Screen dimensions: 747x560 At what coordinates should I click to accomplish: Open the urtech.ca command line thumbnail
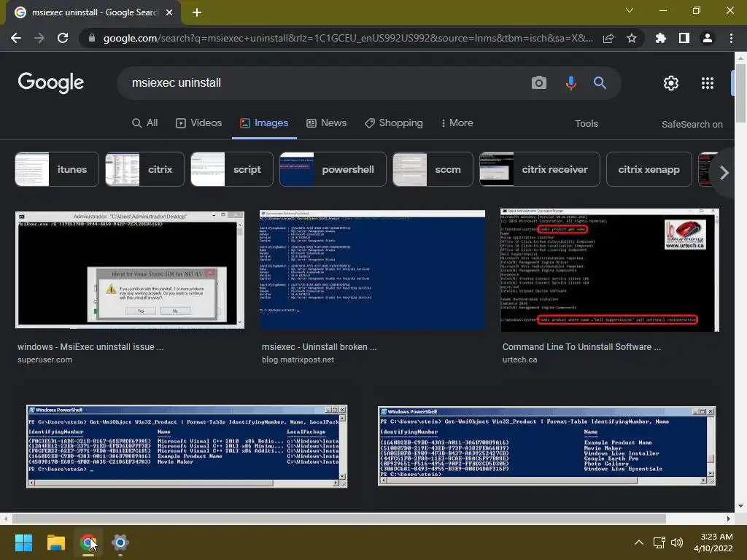pyautogui.click(x=610, y=270)
